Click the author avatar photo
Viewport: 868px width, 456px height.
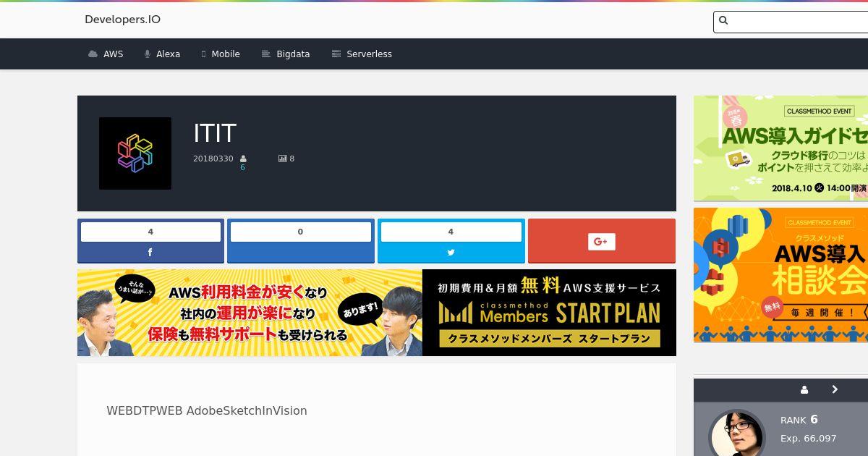(x=737, y=433)
